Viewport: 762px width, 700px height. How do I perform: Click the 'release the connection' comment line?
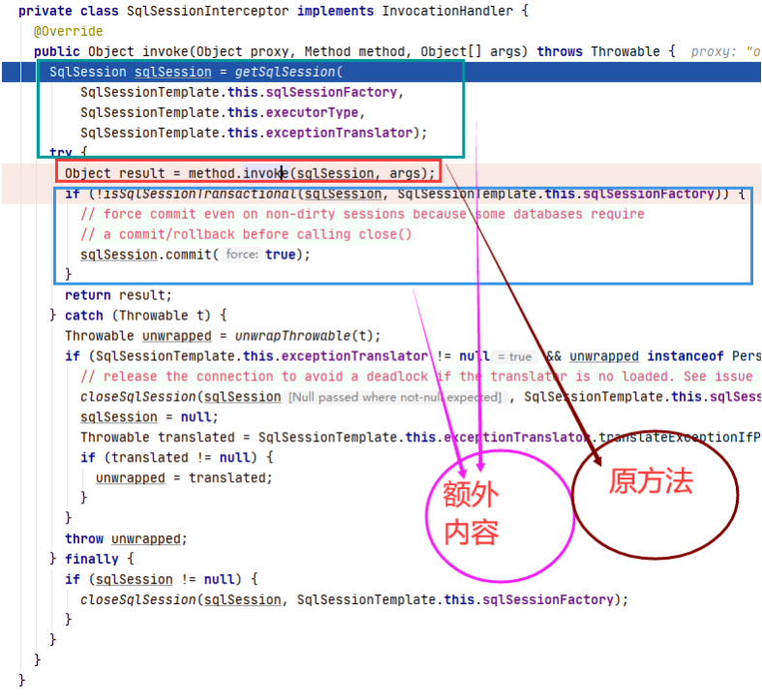(416, 377)
